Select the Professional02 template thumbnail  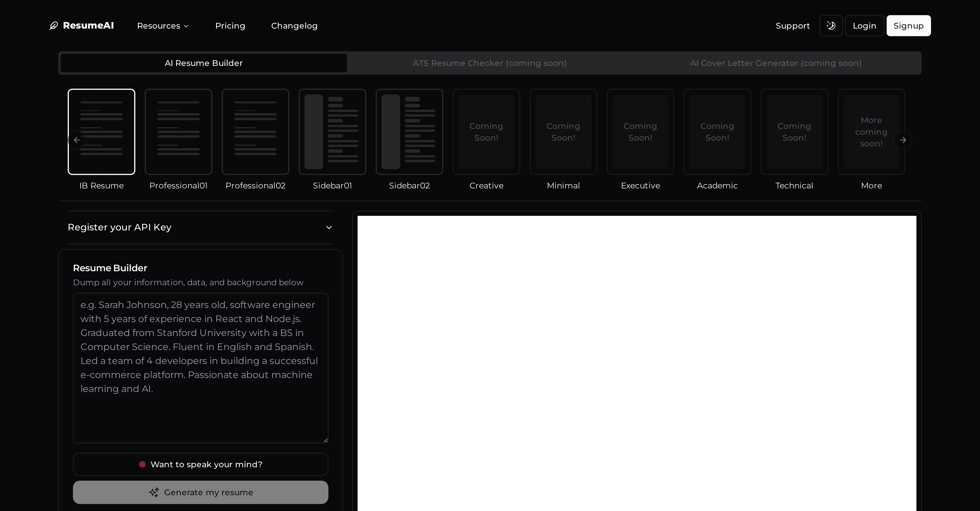[255, 132]
